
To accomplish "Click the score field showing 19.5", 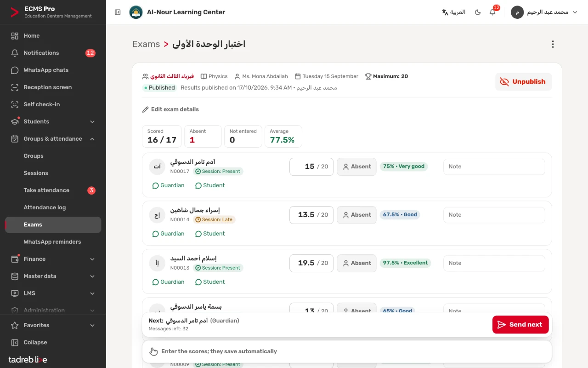I will 311,263.
